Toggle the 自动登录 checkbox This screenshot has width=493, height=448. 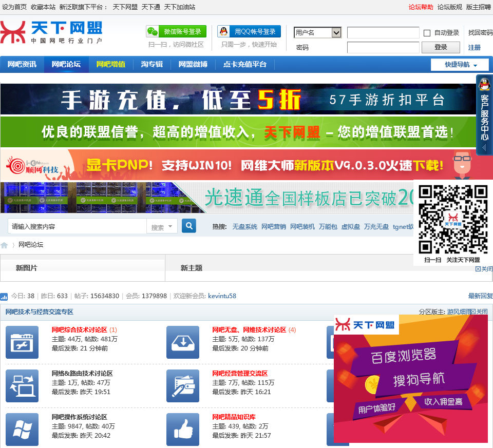click(x=427, y=33)
